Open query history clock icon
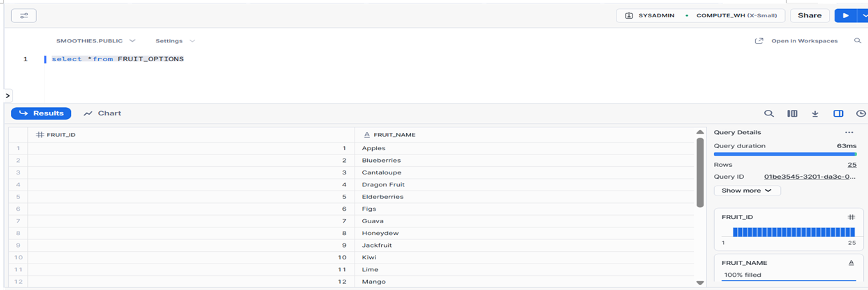 [x=860, y=113]
